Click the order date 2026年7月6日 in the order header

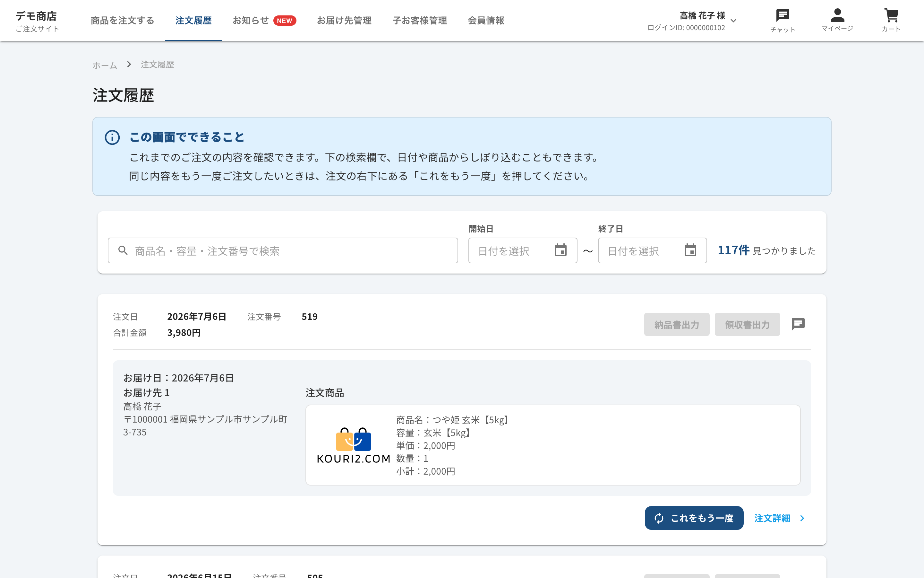tap(197, 317)
